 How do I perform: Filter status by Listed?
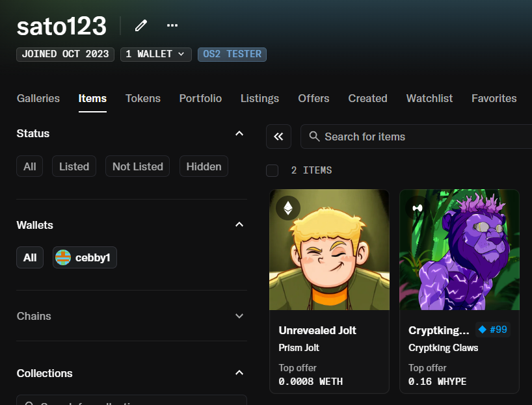pos(74,166)
